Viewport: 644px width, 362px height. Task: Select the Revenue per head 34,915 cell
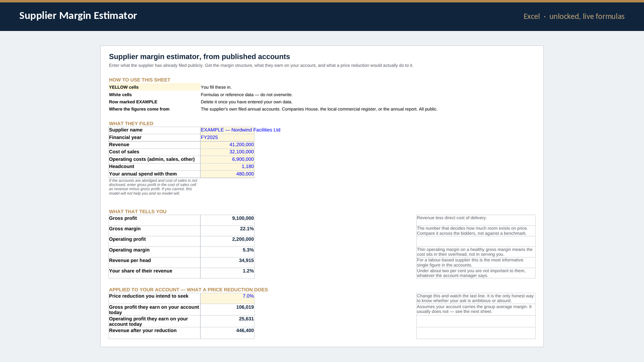pyautogui.click(x=227, y=262)
